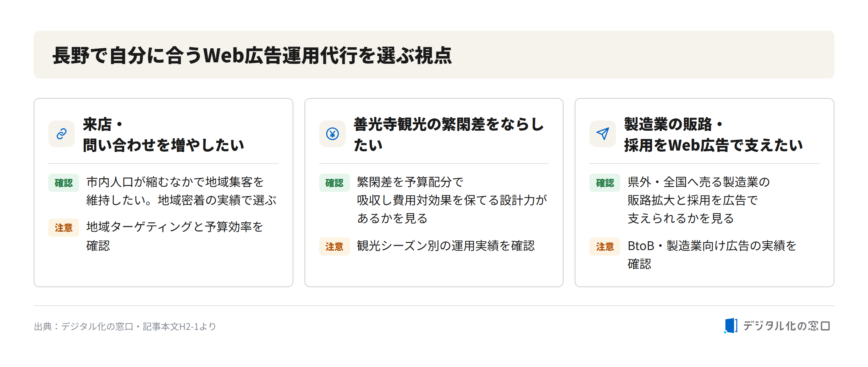The image size is (868, 367).
Task: Select the 製造業の販路・採用 heading
Action: pos(713,135)
